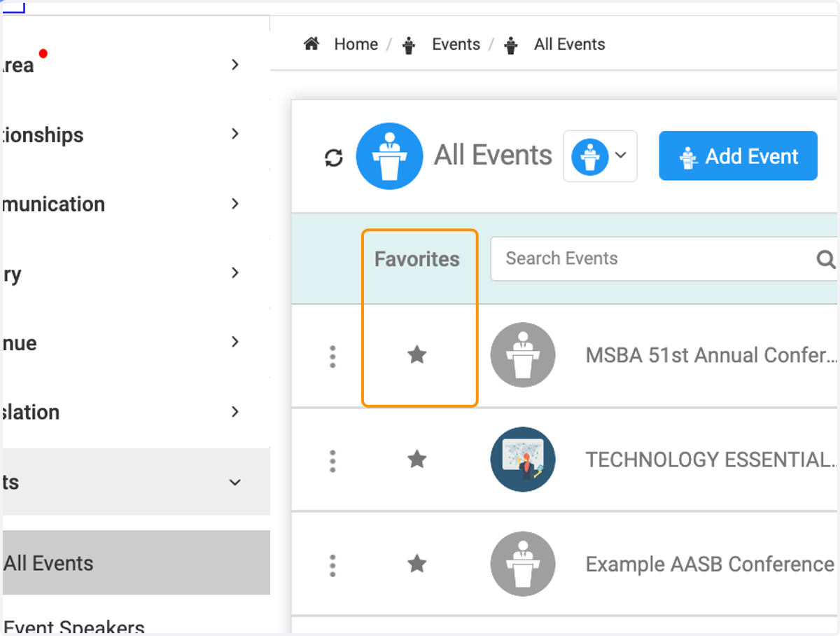The image size is (840, 636).
Task: Select All Events in the sidebar
Action: coord(135,562)
